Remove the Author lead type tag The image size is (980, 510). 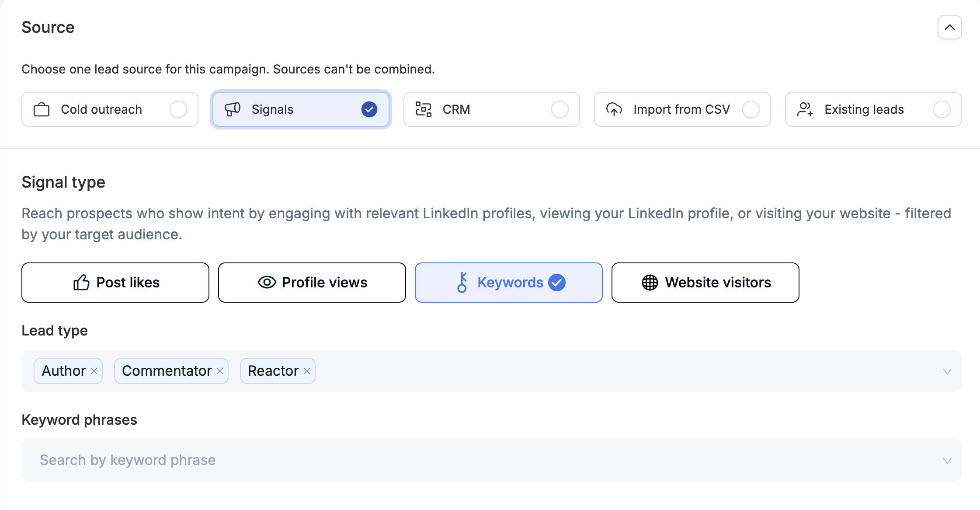[94, 371]
